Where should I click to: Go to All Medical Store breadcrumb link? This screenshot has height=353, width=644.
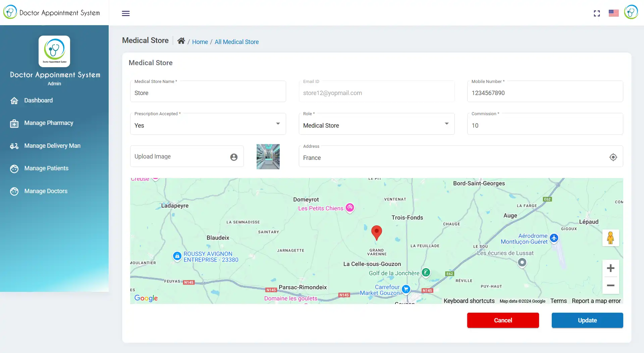click(x=236, y=42)
